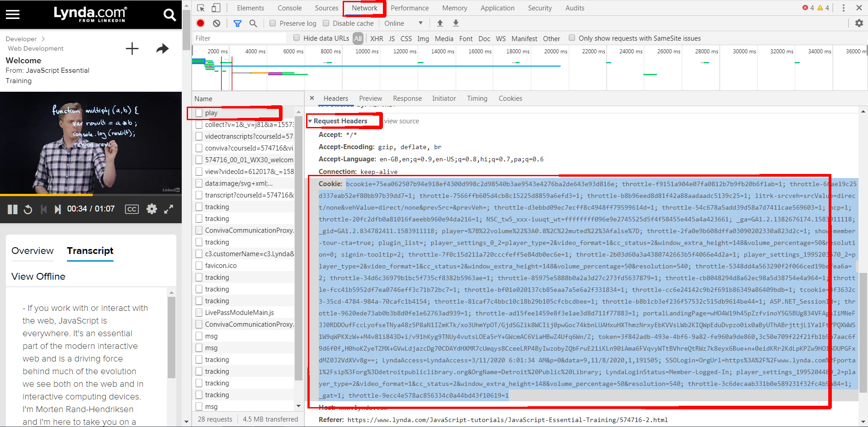Click the DevTools inspect element icon
This screenshot has width=868, height=427.
point(201,8)
